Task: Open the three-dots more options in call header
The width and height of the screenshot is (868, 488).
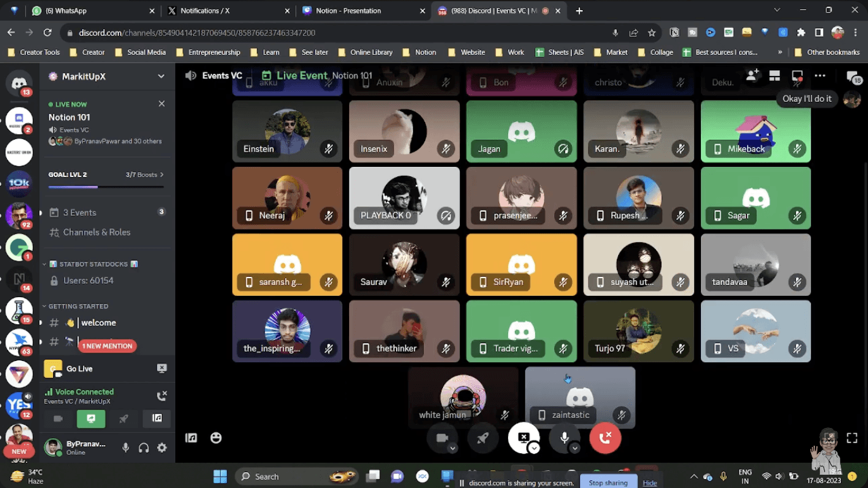Action: [x=820, y=76]
